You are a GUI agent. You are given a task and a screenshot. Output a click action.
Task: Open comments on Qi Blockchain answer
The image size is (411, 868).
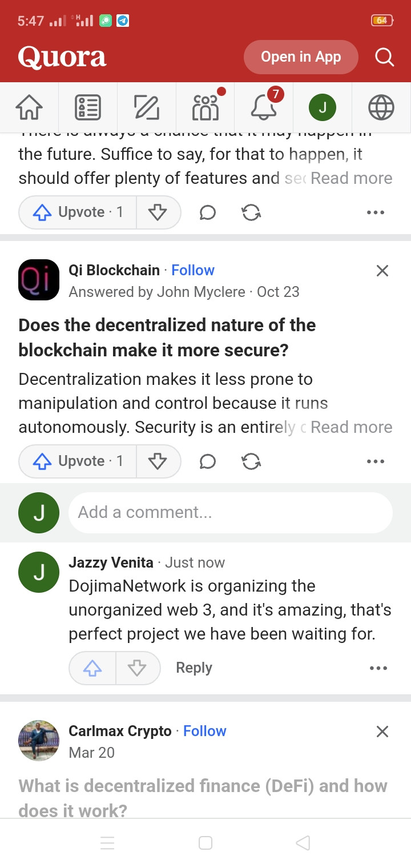208,461
